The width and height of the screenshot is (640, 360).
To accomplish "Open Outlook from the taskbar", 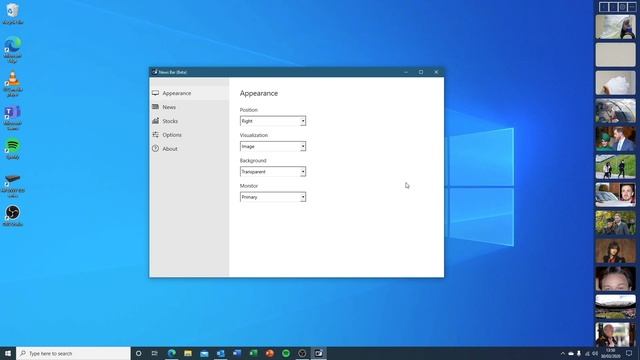I will click(220, 353).
